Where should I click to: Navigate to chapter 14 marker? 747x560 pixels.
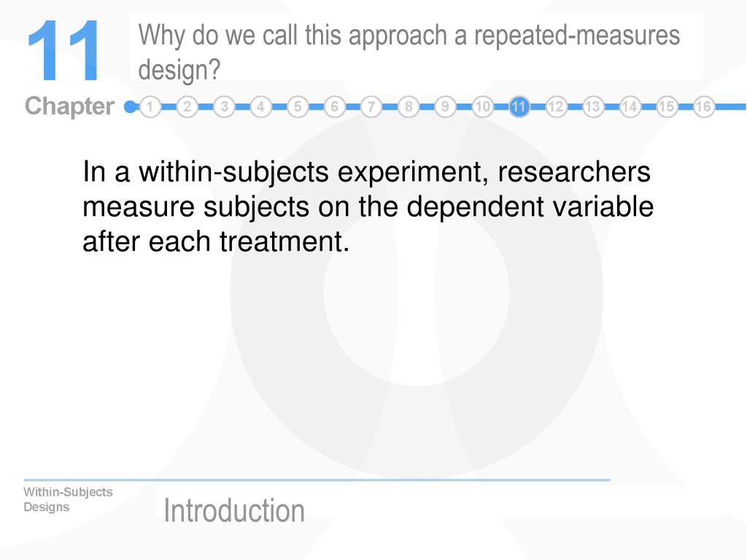[630, 106]
